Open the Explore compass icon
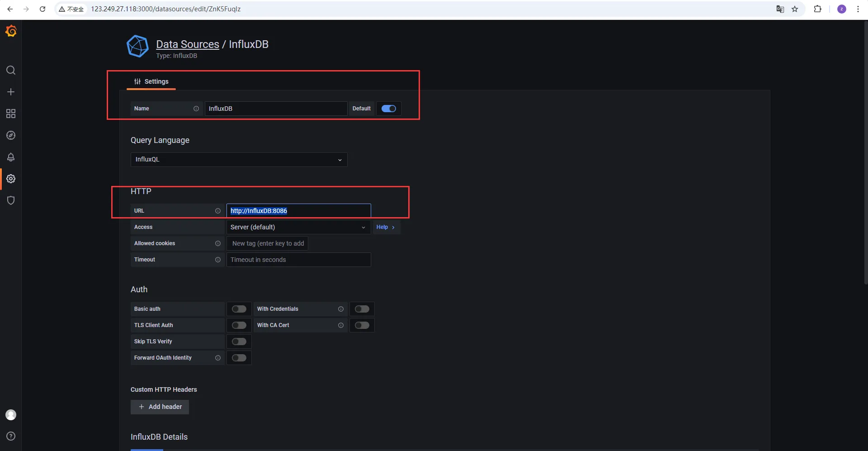 [x=11, y=135]
